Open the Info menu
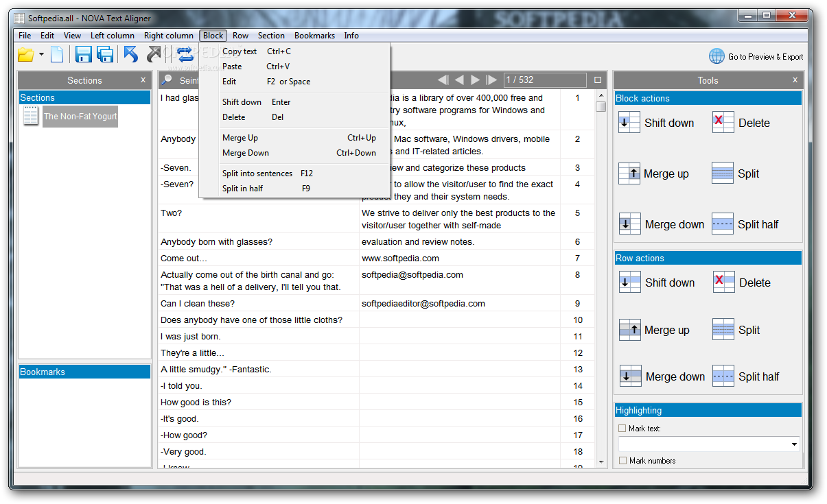The height and width of the screenshot is (504, 827). [x=351, y=36]
